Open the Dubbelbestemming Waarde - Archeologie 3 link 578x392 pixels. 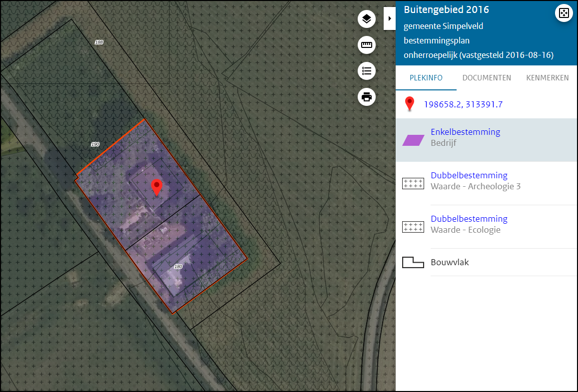469,175
